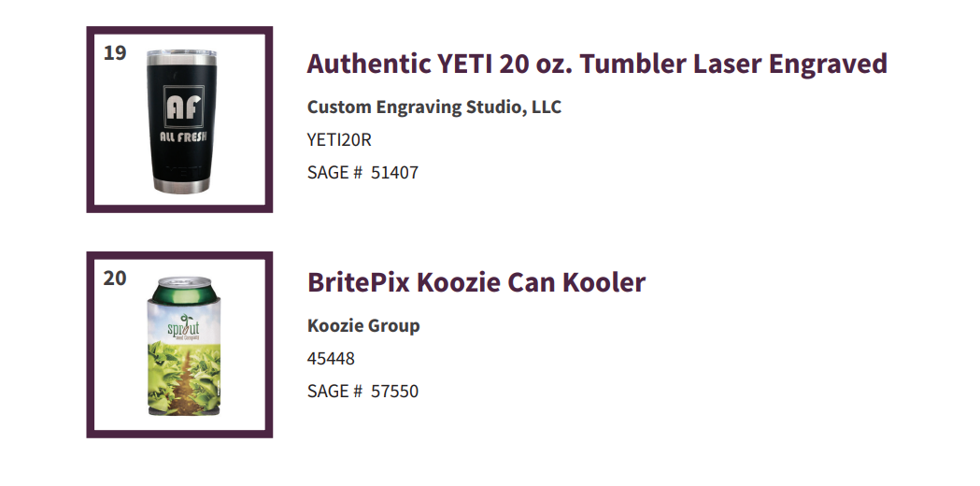
Task: Select the Koozie Group supplier name
Action: pyautogui.click(x=363, y=326)
